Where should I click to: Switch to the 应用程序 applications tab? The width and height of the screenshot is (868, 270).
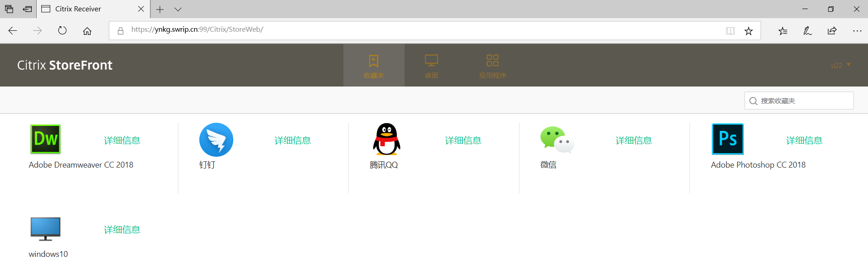pos(492,65)
